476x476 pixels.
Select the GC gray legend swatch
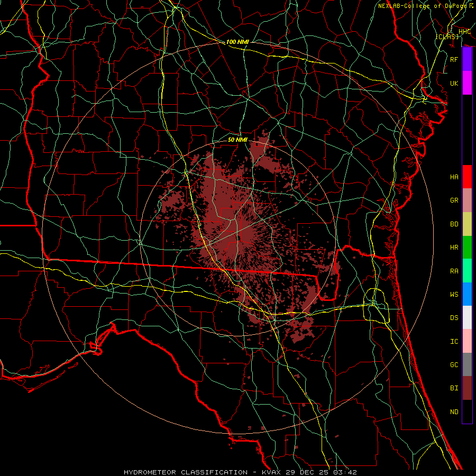pyautogui.click(x=467, y=364)
